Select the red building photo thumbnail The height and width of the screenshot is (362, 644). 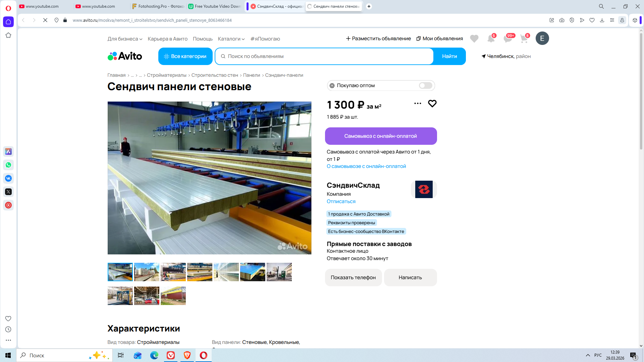[x=173, y=296]
